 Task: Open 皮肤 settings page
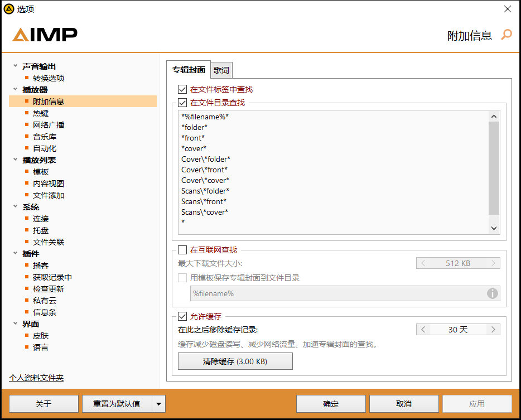point(41,336)
